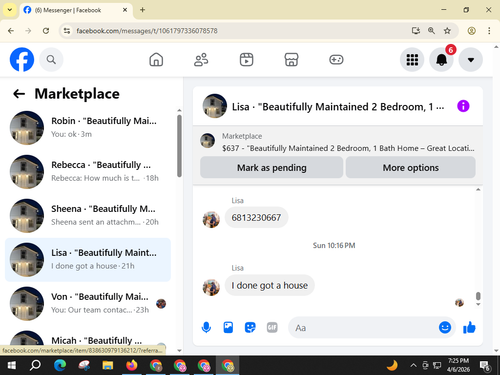Click the browser Back arrow
Viewport: 500px width, 375px height.
point(11,31)
